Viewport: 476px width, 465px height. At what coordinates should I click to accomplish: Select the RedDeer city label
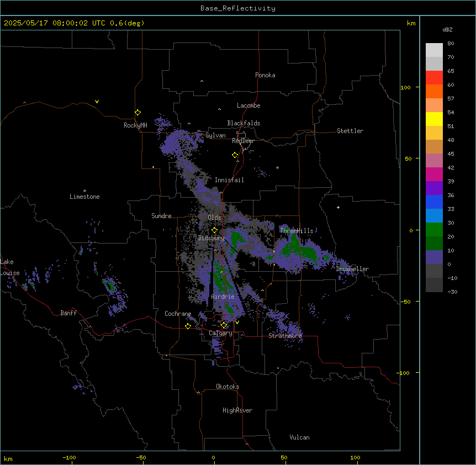click(243, 141)
